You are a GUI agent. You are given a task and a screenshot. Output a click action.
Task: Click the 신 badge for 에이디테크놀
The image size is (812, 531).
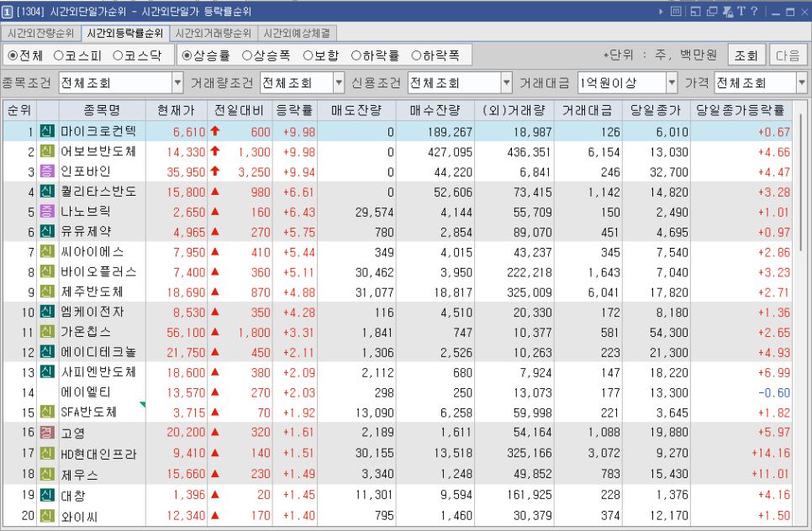coord(47,351)
